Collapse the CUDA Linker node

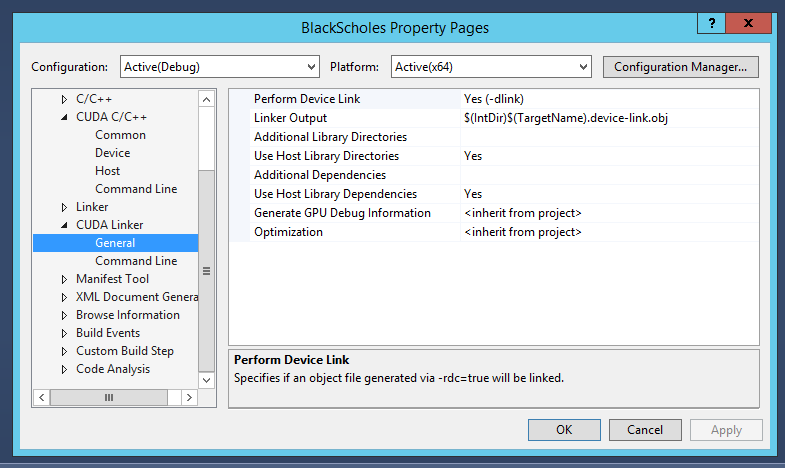(x=65, y=225)
